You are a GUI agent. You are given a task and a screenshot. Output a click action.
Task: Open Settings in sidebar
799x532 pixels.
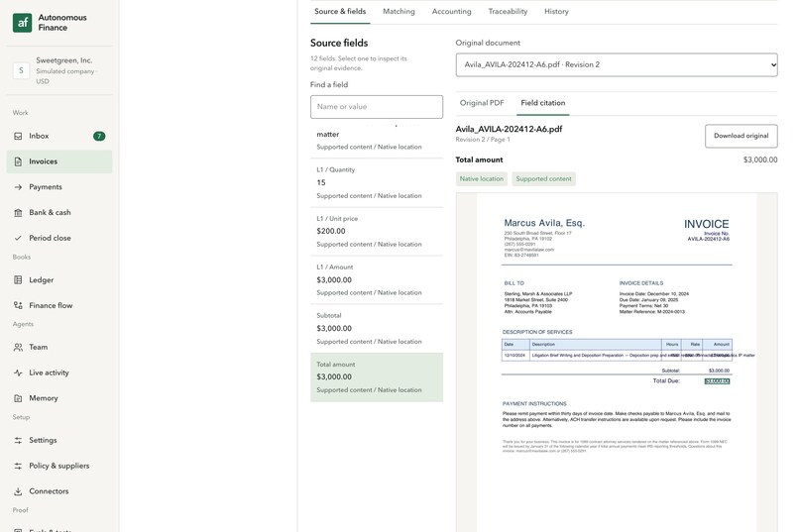coord(59,441)
